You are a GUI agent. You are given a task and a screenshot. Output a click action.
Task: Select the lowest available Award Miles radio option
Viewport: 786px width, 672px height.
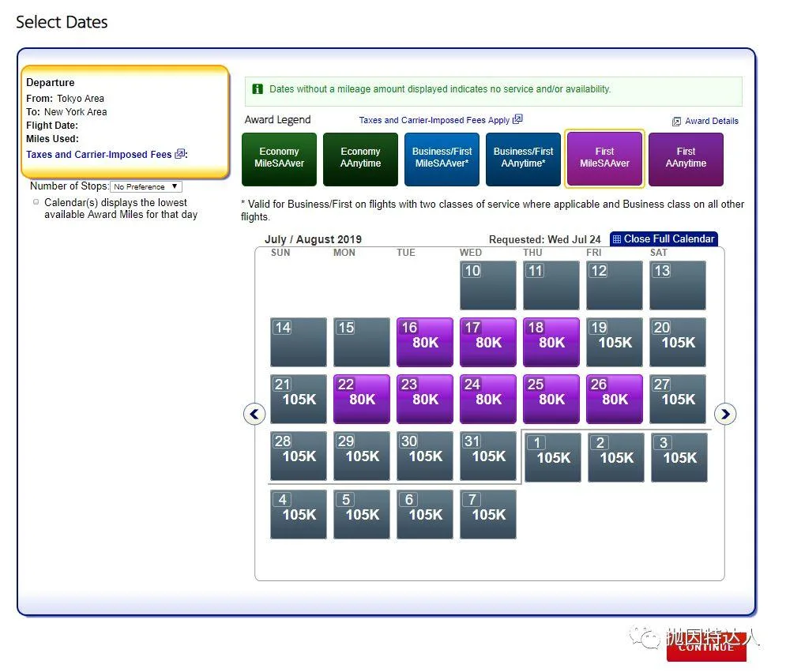tap(36, 202)
